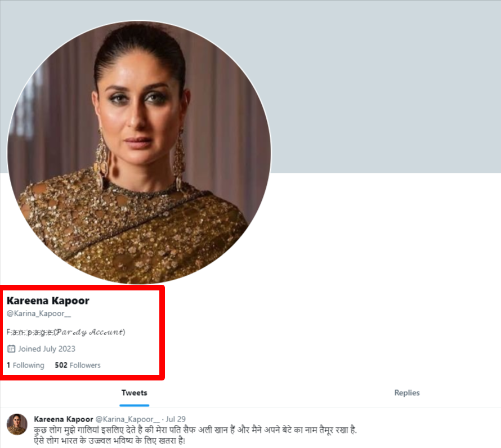Click the 502 follower count number
This screenshot has width=501, height=448.
61,365
